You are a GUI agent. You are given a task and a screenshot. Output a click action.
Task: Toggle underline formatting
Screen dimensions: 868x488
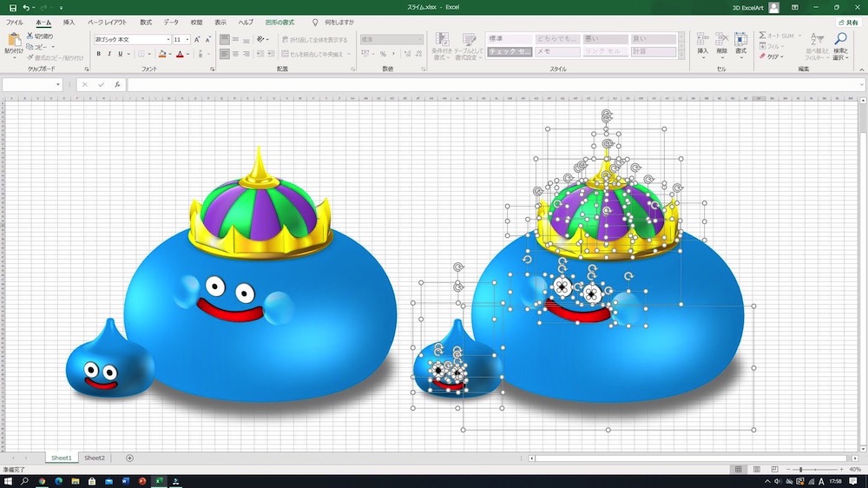point(121,54)
